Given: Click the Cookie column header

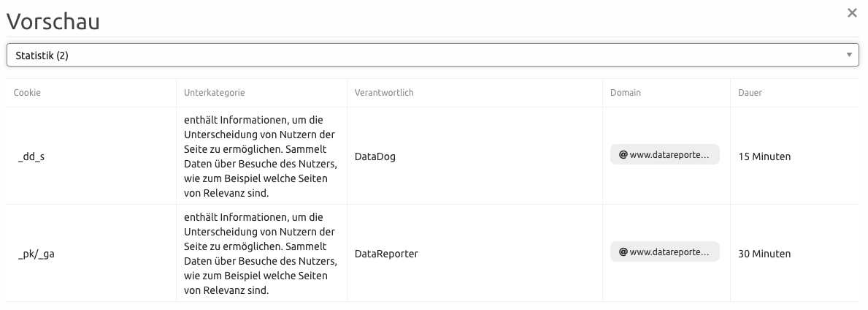Looking at the screenshot, I should pyautogui.click(x=27, y=93).
